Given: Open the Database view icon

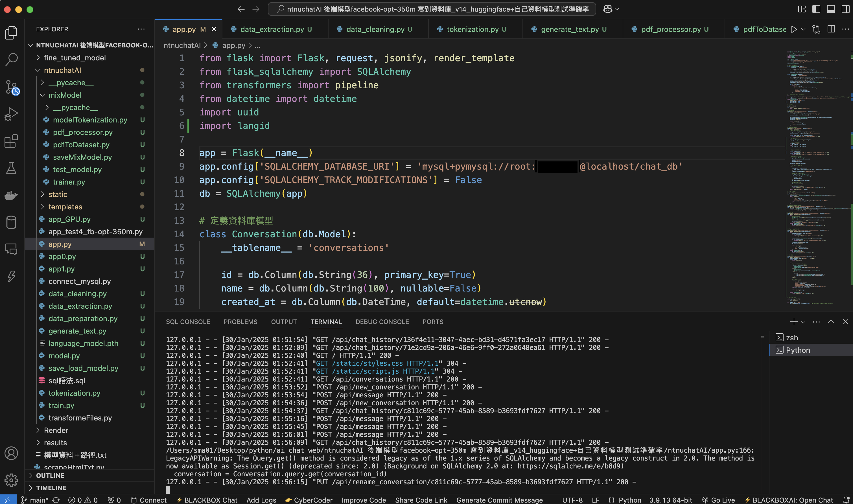Looking at the screenshot, I should [x=12, y=222].
